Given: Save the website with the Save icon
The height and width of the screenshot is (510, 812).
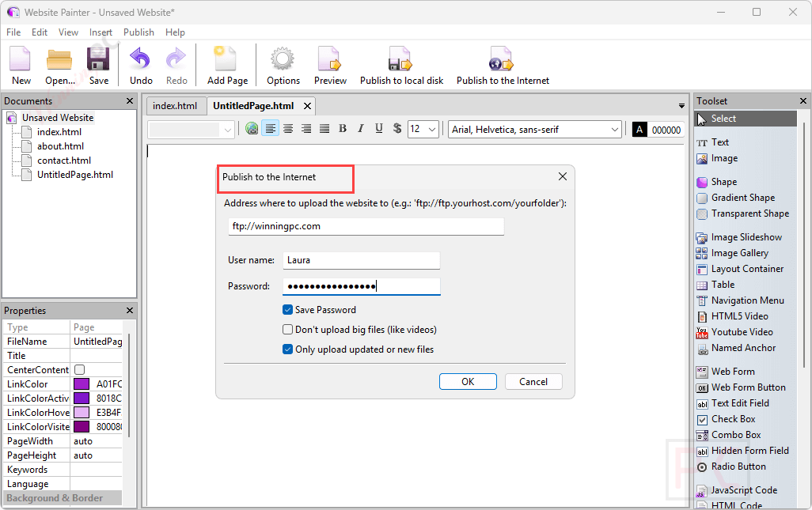Looking at the screenshot, I should 98,65.
